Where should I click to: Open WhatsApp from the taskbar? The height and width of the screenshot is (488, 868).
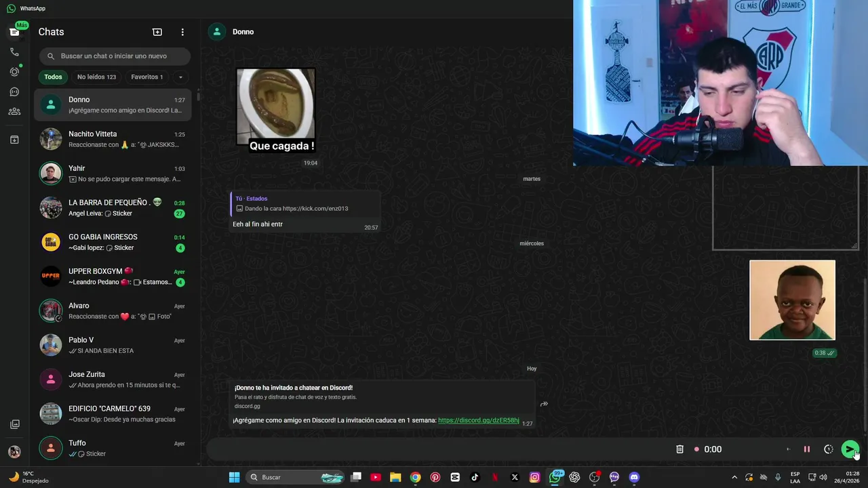tap(555, 477)
